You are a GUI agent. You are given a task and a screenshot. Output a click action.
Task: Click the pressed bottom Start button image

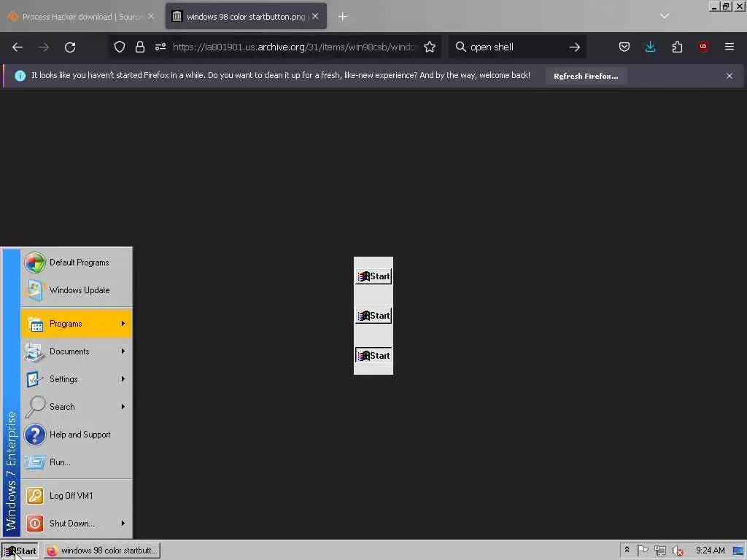[x=373, y=356]
